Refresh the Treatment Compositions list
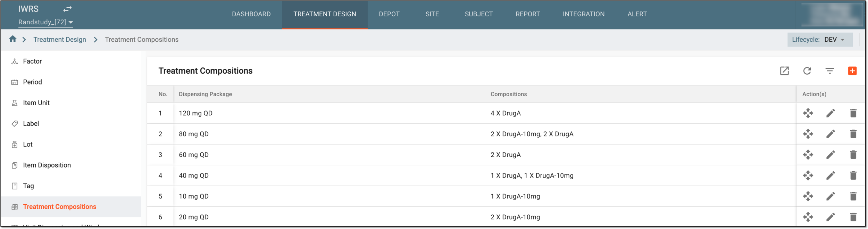The width and height of the screenshot is (868, 229). click(x=807, y=71)
